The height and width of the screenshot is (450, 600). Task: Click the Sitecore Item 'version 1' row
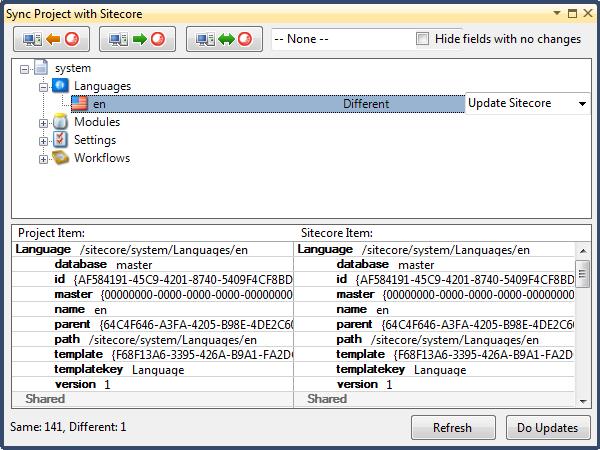tap(435, 384)
